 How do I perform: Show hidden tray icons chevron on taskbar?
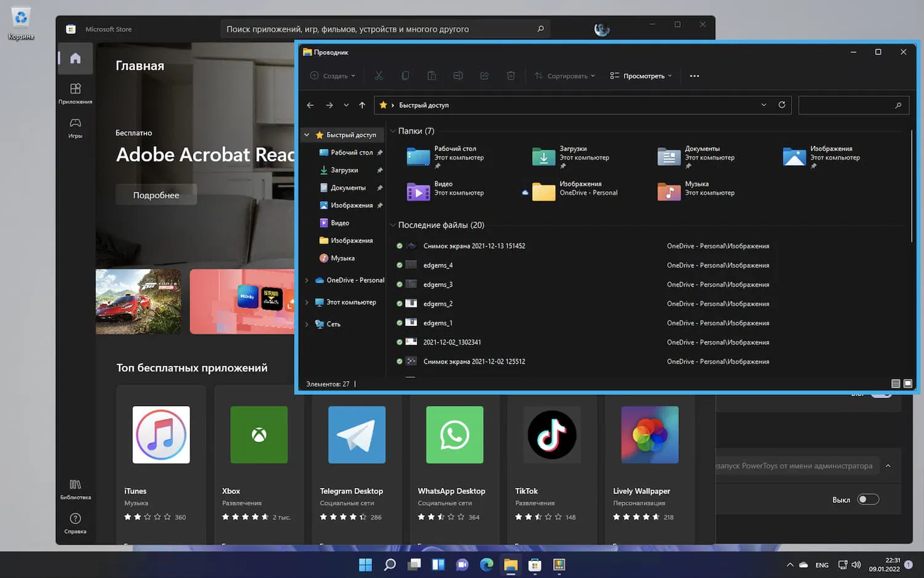pos(790,564)
